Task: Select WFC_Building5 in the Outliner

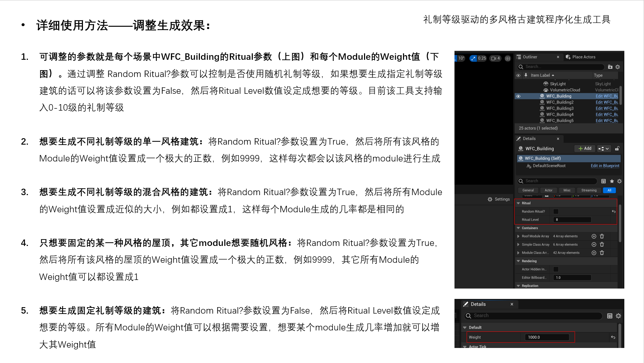Action: click(x=560, y=121)
